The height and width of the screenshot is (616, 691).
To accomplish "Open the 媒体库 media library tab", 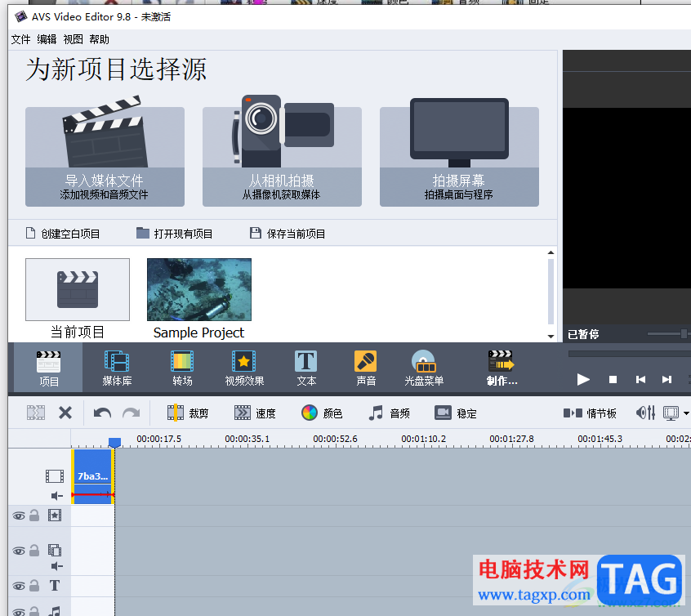I will click(117, 368).
